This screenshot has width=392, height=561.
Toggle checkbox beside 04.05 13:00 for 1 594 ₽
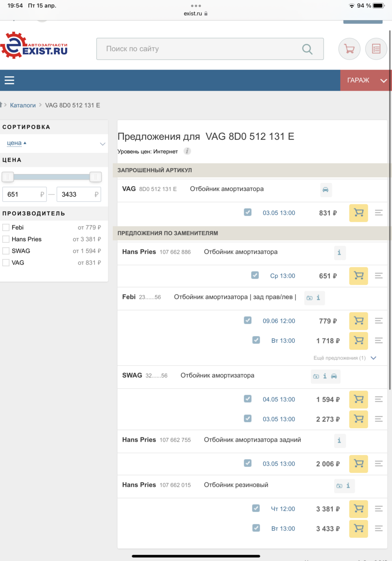tap(248, 398)
